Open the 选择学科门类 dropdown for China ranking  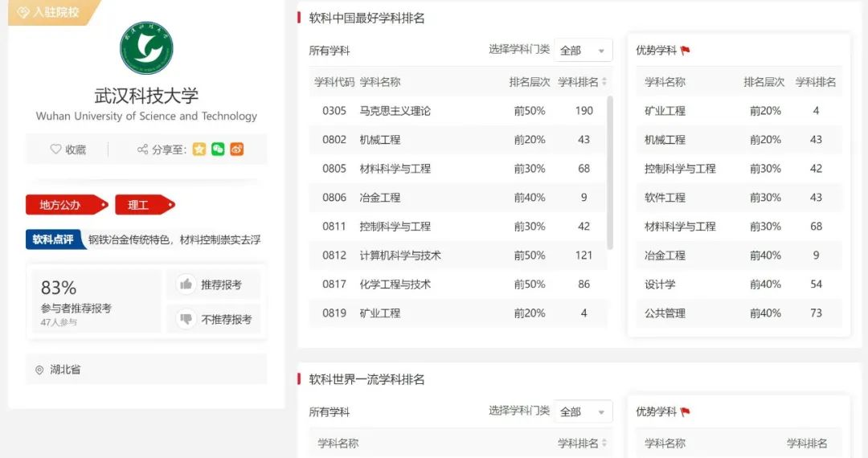pyautogui.click(x=583, y=51)
